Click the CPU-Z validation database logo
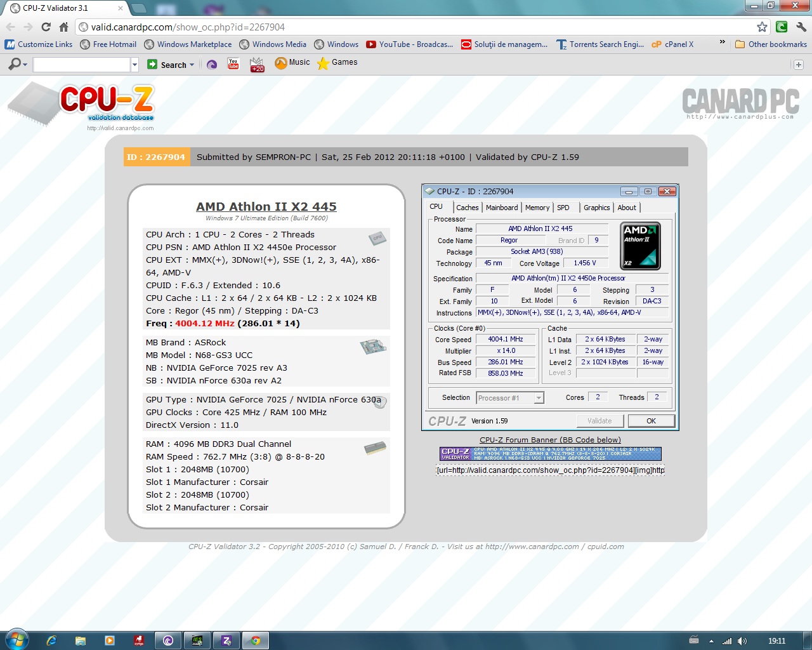Image resolution: width=812 pixels, height=650 pixels. 81,105
